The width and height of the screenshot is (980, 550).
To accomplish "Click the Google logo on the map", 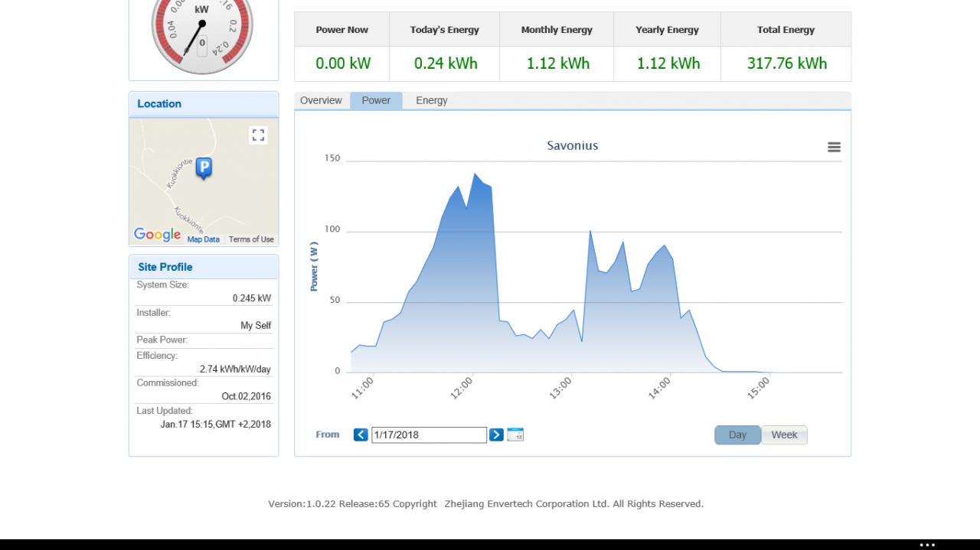I will (157, 235).
